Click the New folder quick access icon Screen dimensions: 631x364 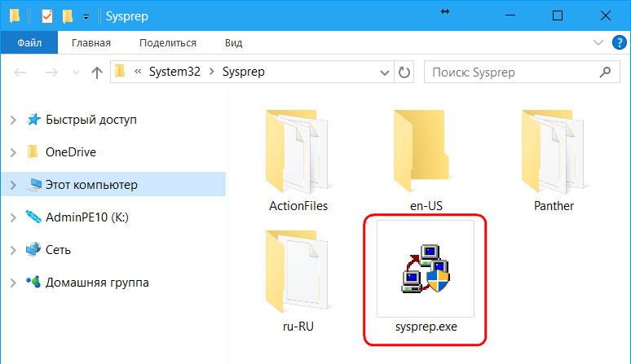pyautogui.click(x=67, y=16)
